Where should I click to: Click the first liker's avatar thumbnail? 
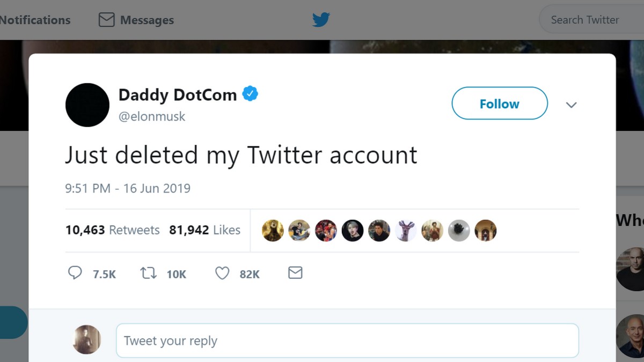pyautogui.click(x=273, y=230)
